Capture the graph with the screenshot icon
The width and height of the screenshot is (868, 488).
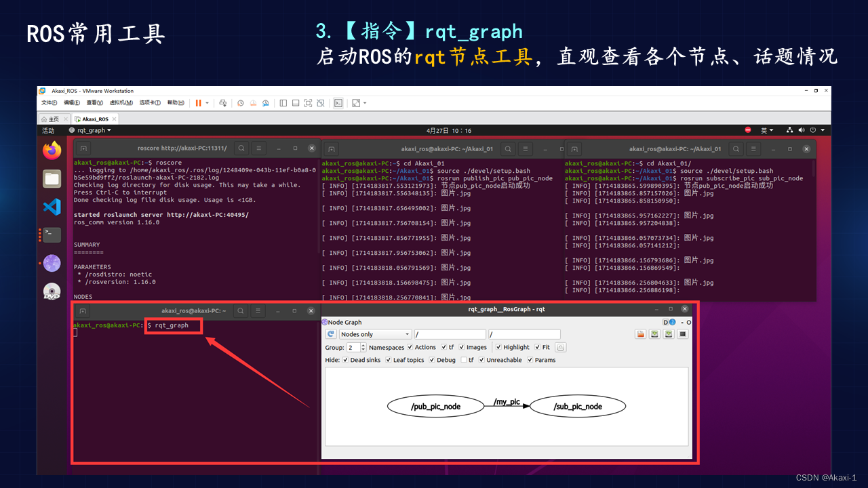click(x=683, y=333)
